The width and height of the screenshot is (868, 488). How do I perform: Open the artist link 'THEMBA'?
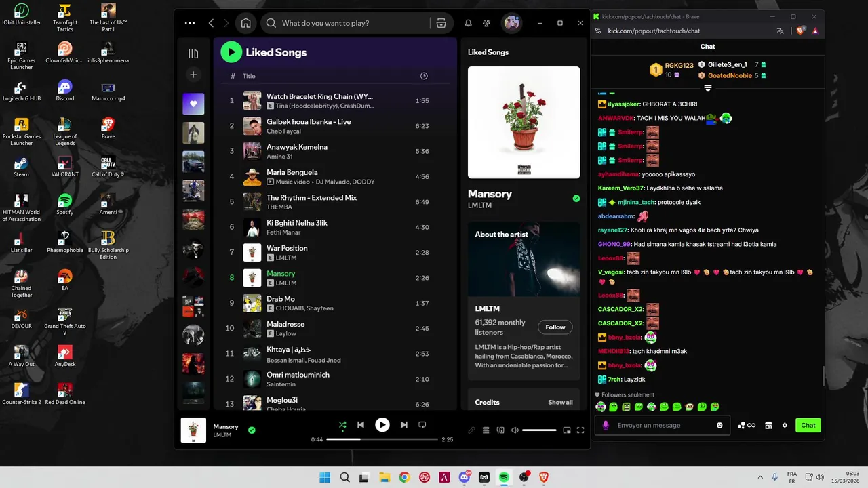click(279, 207)
